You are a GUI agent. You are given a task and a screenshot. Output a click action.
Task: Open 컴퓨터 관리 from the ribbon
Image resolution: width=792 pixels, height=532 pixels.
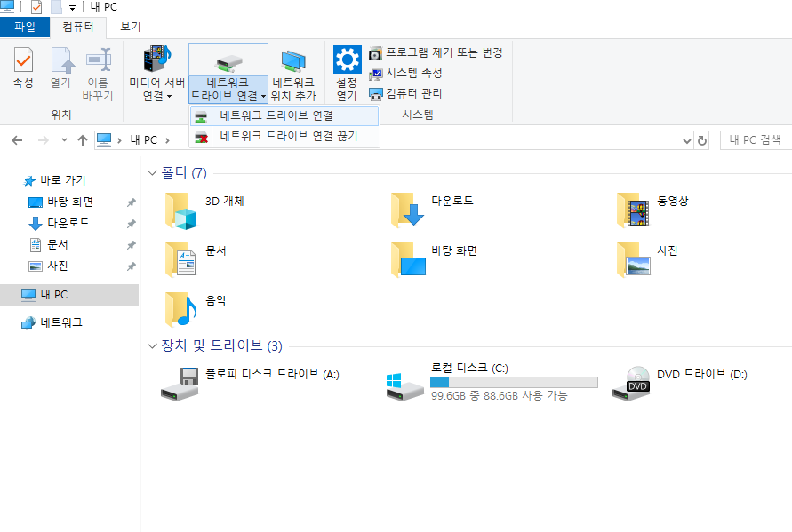click(405, 94)
